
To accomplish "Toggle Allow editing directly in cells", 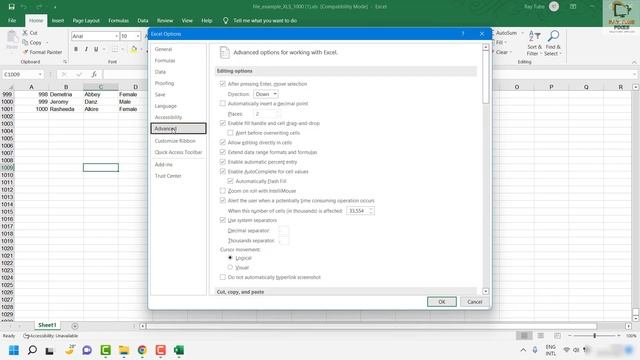I will click(x=222, y=142).
